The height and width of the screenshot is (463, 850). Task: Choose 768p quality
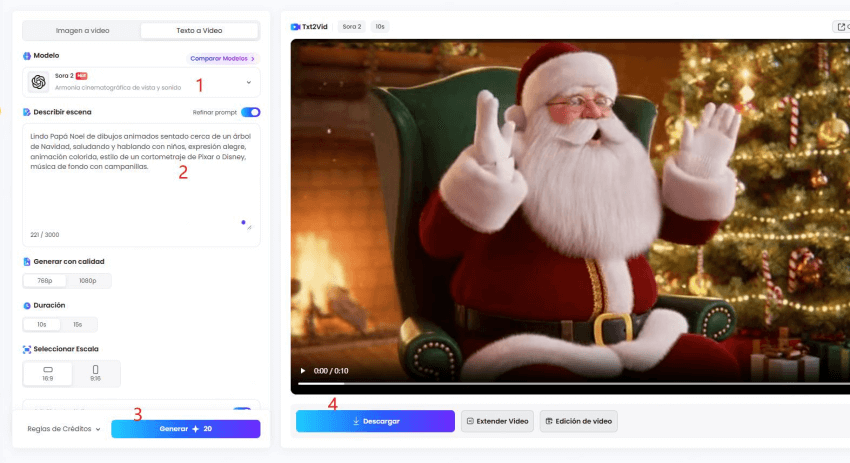click(x=44, y=281)
